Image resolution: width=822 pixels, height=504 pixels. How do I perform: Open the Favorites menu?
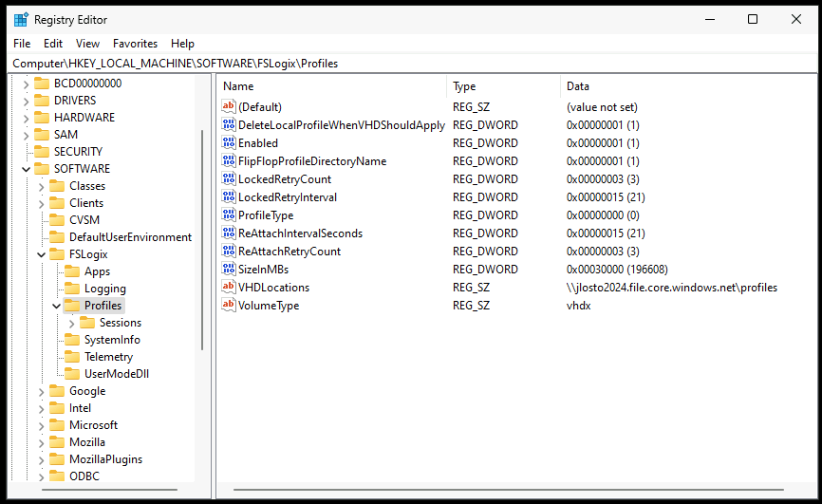click(x=135, y=44)
